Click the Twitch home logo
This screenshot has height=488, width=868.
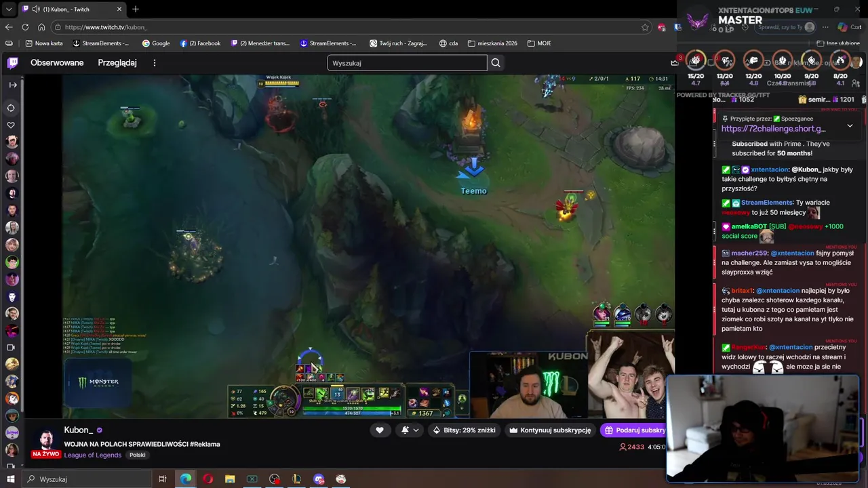pos(12,63)
